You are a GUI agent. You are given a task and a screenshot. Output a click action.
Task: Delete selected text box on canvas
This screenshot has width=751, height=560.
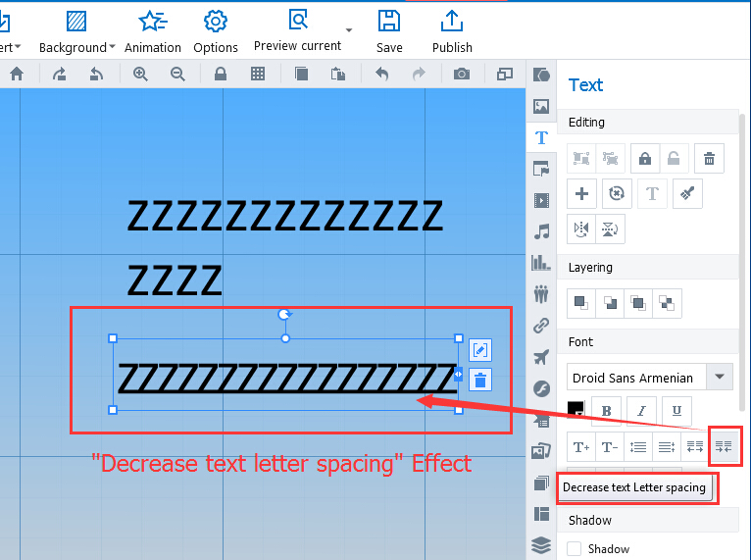pyautogui.click(x=480, y=381)
